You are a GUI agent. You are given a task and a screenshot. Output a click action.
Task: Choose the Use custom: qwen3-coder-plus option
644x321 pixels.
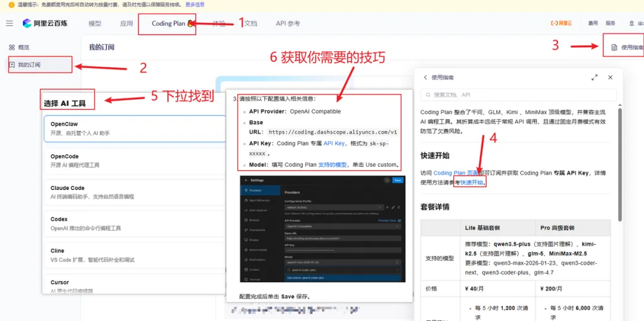click(343, 278)
